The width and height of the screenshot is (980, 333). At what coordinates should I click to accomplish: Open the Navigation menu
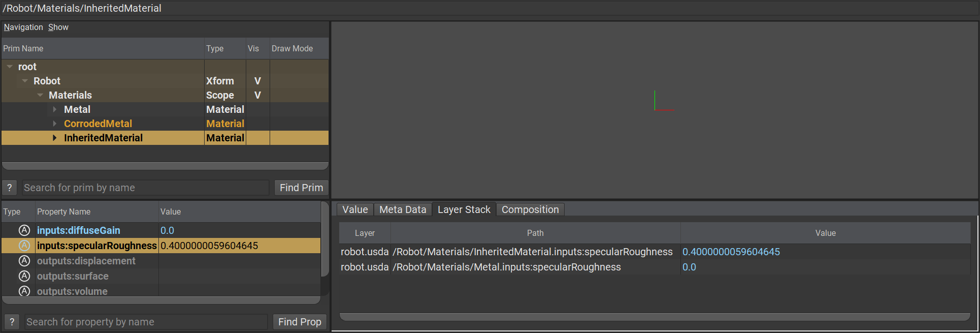23,27
